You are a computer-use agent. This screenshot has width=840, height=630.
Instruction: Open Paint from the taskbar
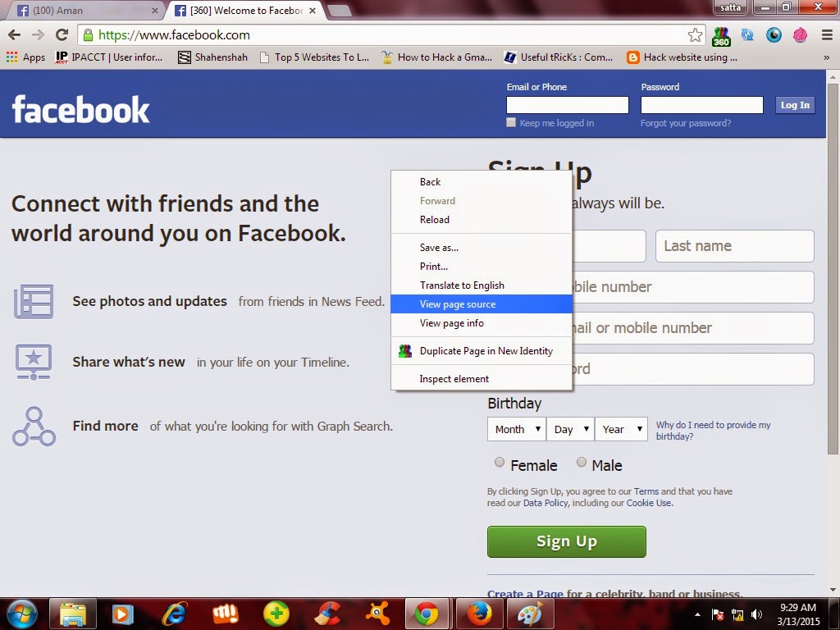530,614
